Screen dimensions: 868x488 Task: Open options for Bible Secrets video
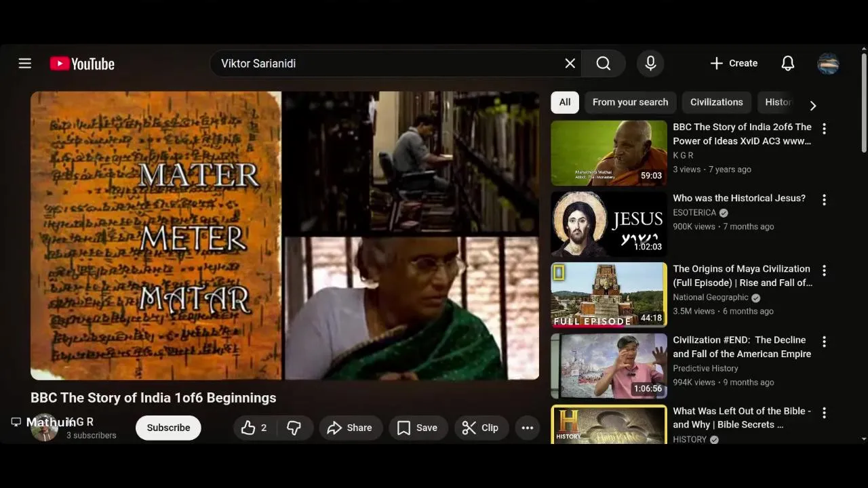[824, 413]
